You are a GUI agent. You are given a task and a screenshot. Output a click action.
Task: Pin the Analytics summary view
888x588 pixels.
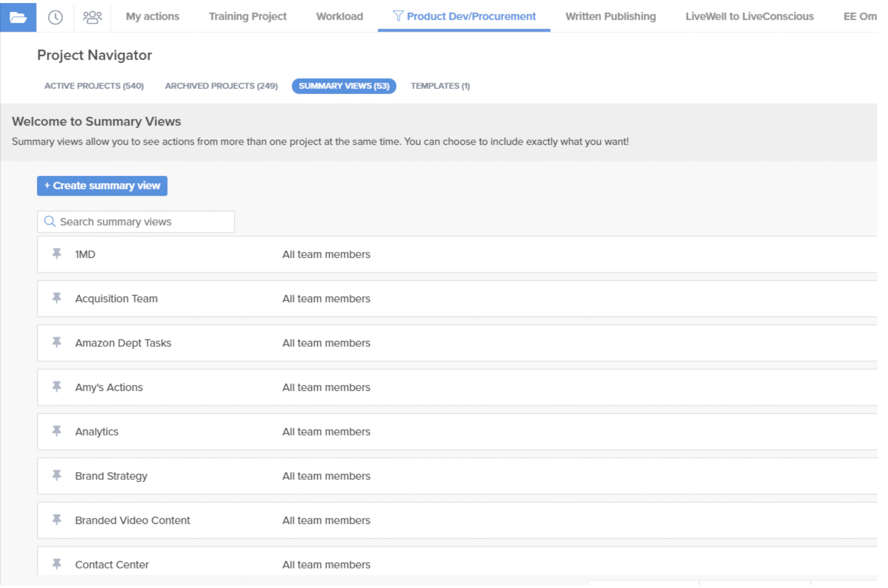click(x=57, y=431)
